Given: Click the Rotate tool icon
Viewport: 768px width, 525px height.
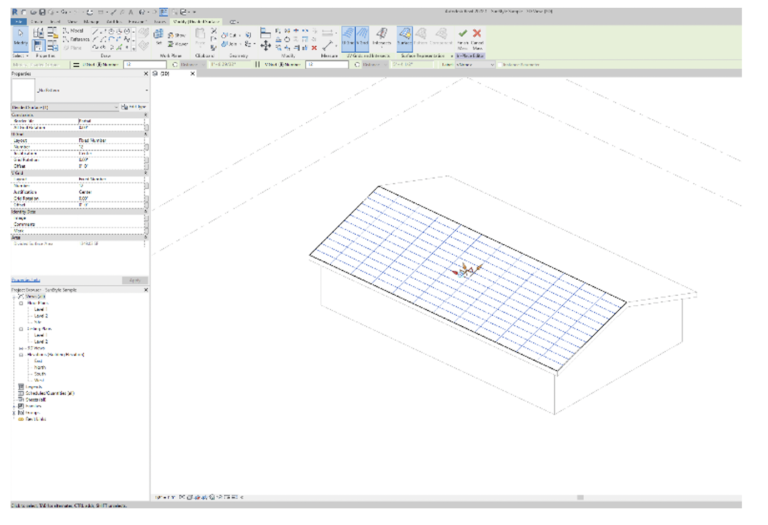Looking at the screenshot, I should click(287, 39).
